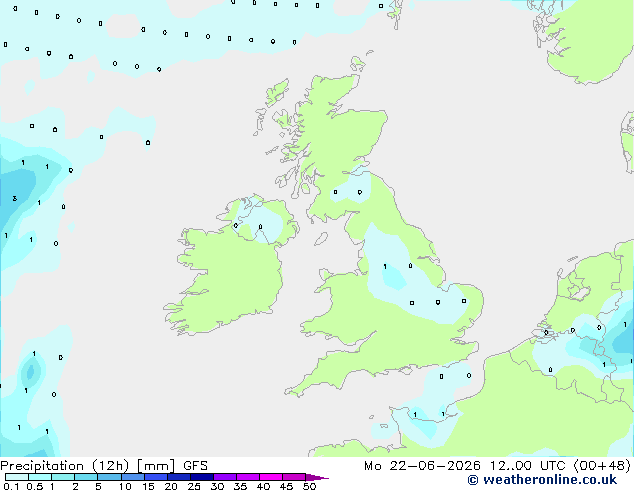Click the 25–30 mm legend color box
This screenshot has height=490, width=634.
202,477
